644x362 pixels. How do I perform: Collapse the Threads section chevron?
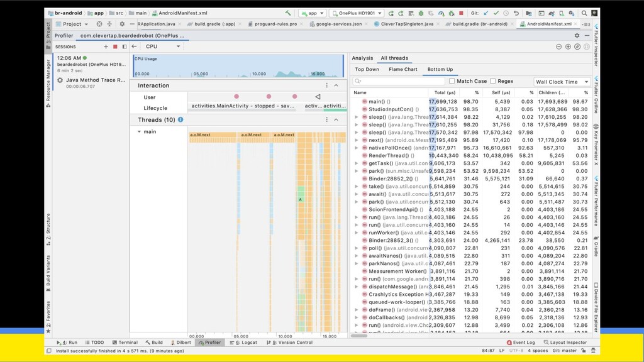click(x=336, y=119)
